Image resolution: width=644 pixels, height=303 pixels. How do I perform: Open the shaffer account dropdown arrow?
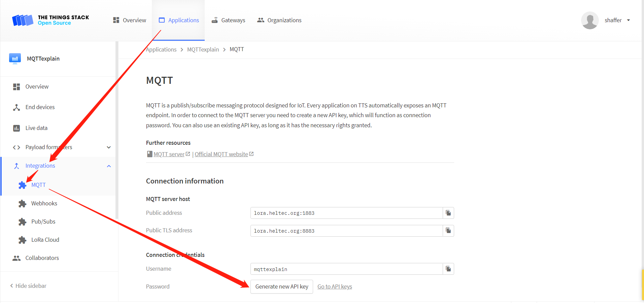point(628,20)
